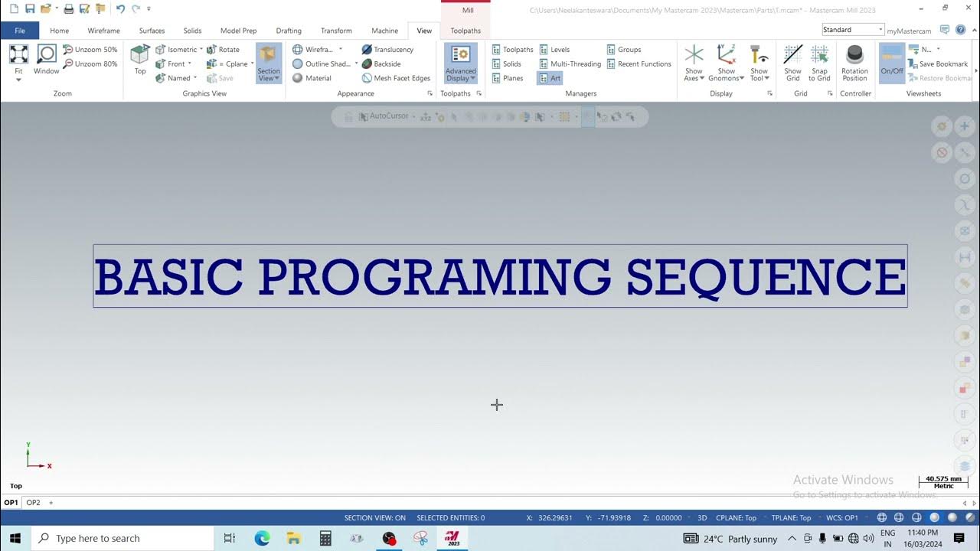Toggle Toolpaths manager
Viewport: 980px width, 551px height.
(512, 50)
